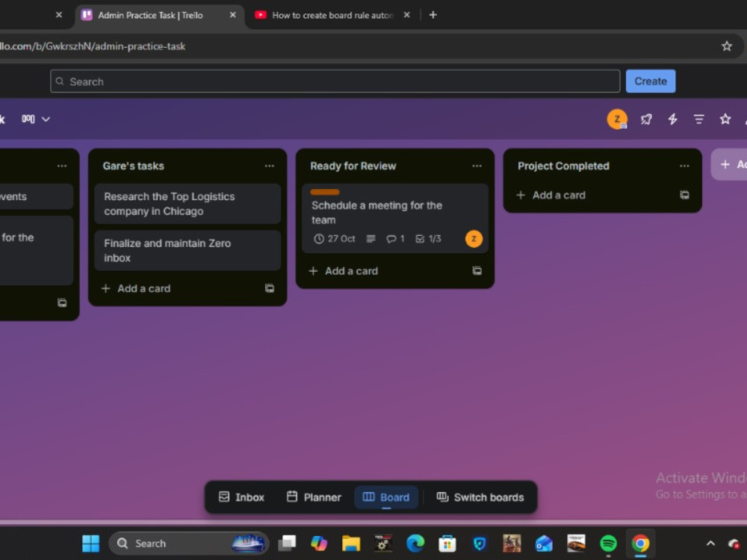Switch to the Admin Practice Task Trello tab
Image resolution: width=747 pixels, height=560 pixels.
(x=150, y=15)
